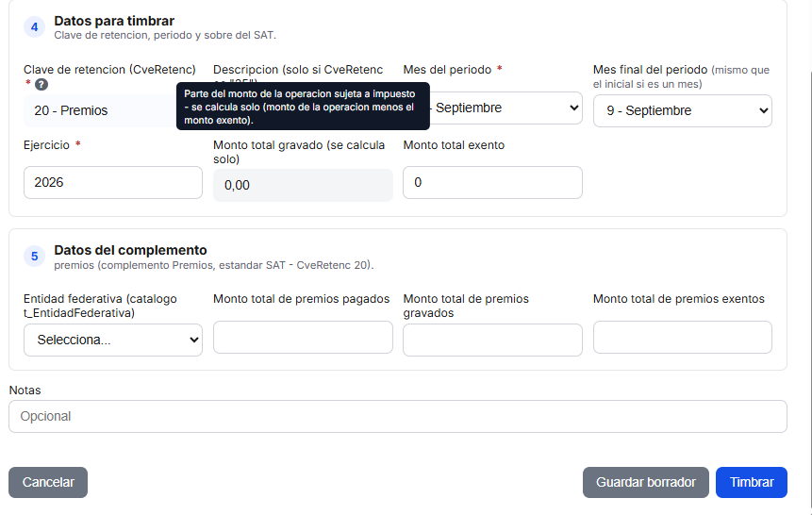Viewport: 812px width, 515px height.
Task: Click the Monto total exento input
Action: (x=492, y=182)
